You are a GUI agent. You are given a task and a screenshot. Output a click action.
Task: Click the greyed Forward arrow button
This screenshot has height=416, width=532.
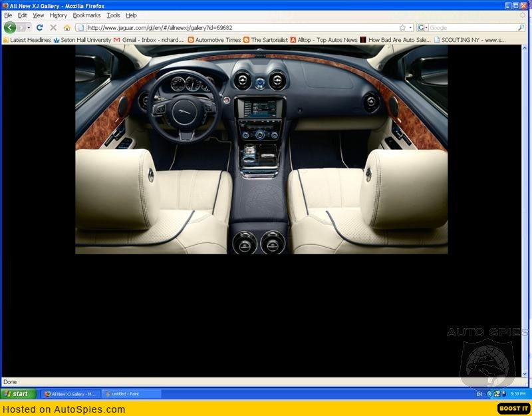click(x=21, y=27)
